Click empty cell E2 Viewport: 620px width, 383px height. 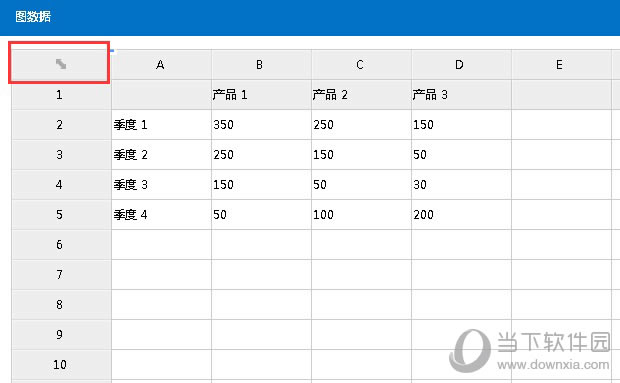[x=561, y=125]
